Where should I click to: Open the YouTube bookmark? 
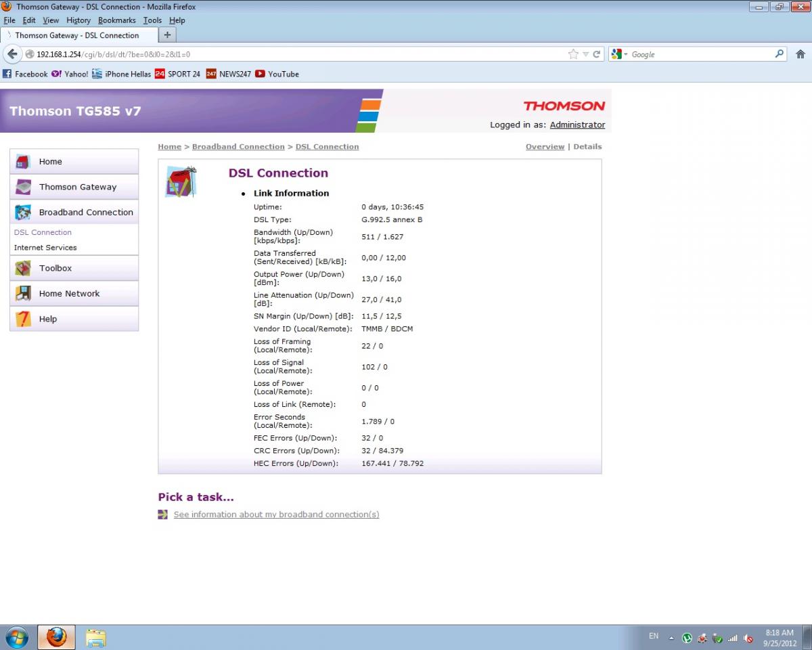pyautogui.click(x=277, y=74)
